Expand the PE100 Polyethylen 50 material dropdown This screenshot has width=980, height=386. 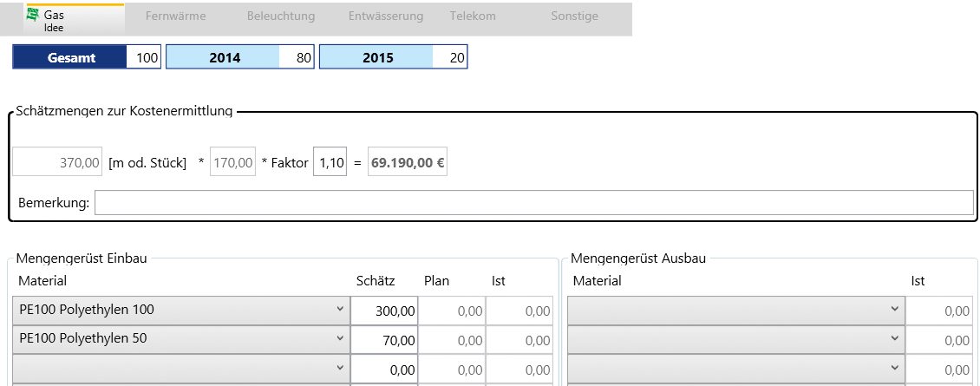(x=181, y=339)
